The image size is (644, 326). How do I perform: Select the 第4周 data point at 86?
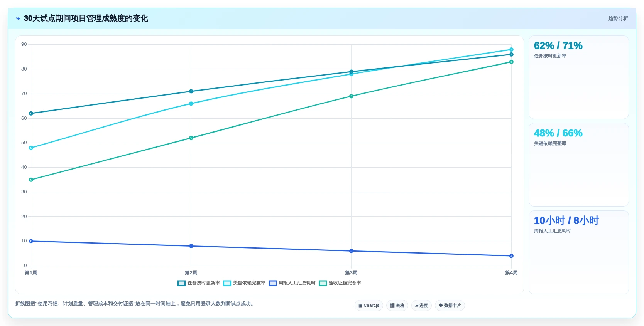tap(511, 54)
